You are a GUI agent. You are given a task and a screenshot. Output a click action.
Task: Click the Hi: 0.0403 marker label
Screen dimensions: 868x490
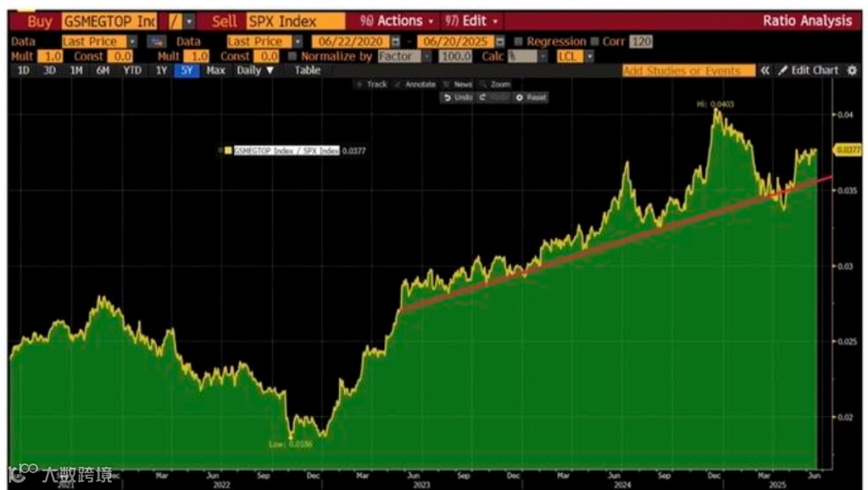716,104
